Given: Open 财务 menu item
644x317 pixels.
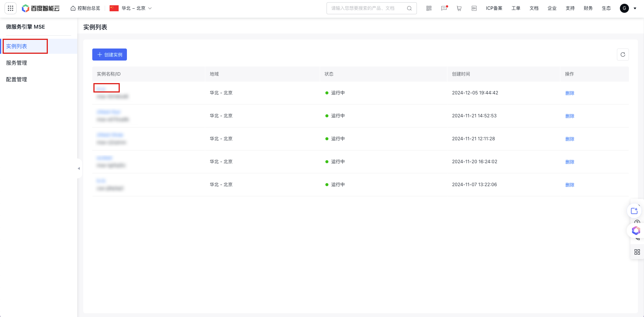Looking at the screenshot, I should tap(588, 8).
